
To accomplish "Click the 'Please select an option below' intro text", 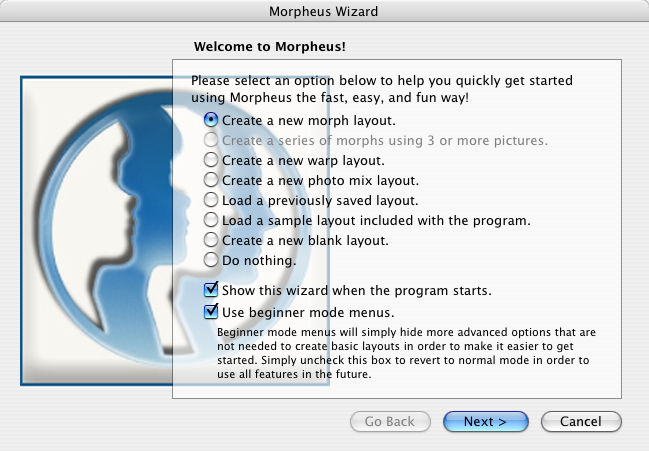I will pos(388,88).
